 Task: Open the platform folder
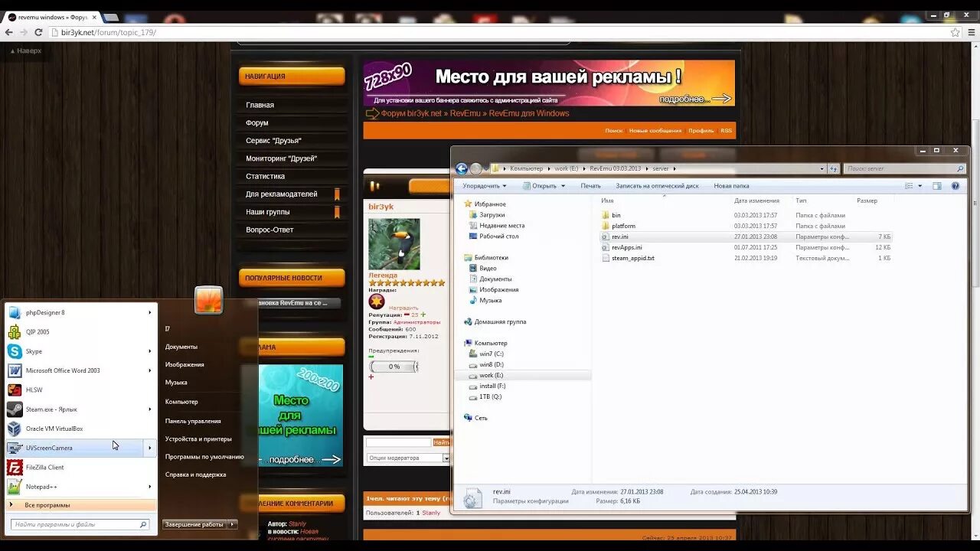point(623,226)
